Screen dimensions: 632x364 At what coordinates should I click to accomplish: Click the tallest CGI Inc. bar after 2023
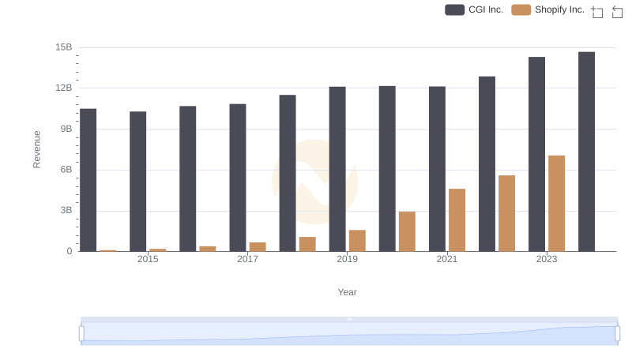586,152
